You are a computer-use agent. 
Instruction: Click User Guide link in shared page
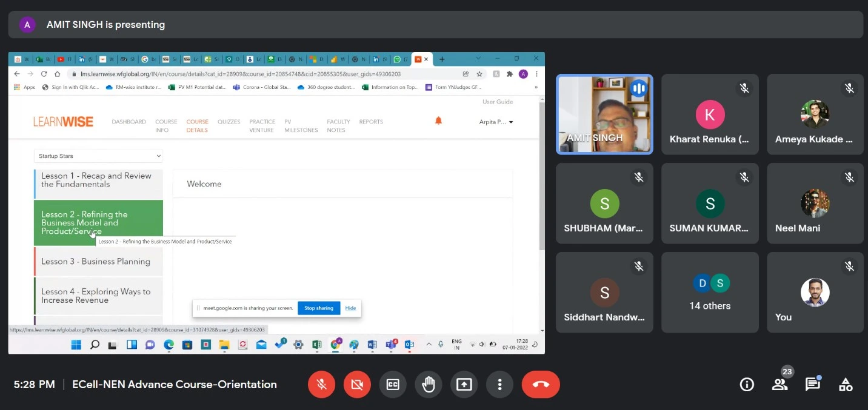(498, 102)
